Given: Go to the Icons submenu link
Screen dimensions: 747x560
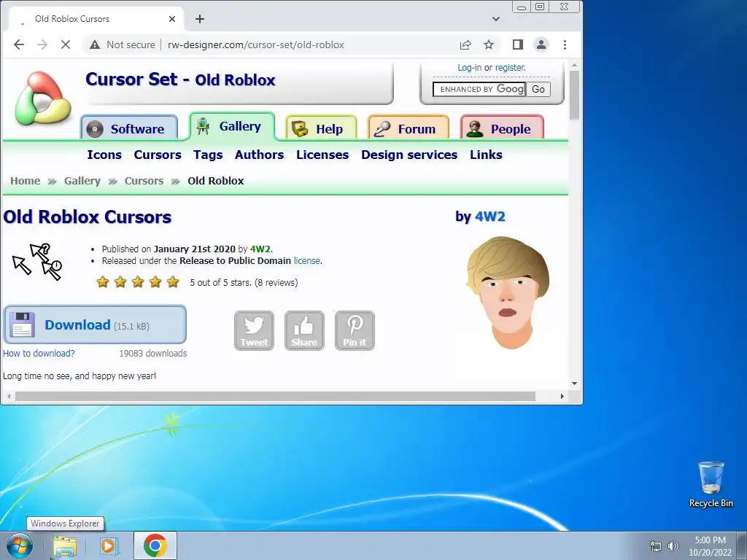Looking at the screenshot, I should (104, 155).
